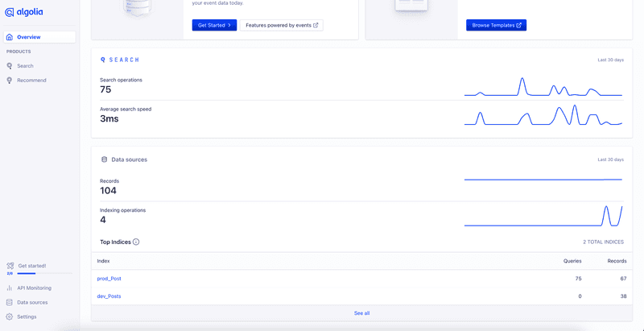The width and height of the screenshot is (644, 331).
Task: Click the Get started progress bar
Action: click(44, 273)
